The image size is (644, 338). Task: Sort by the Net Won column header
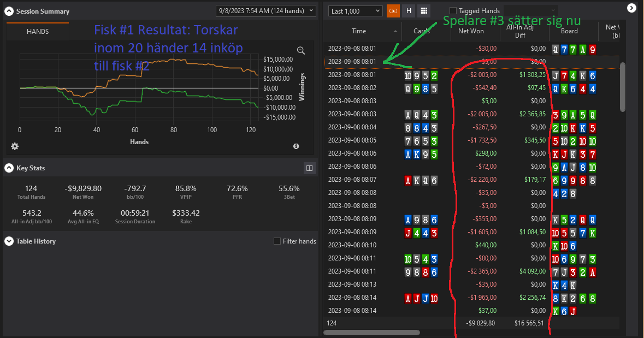(471, 31)
